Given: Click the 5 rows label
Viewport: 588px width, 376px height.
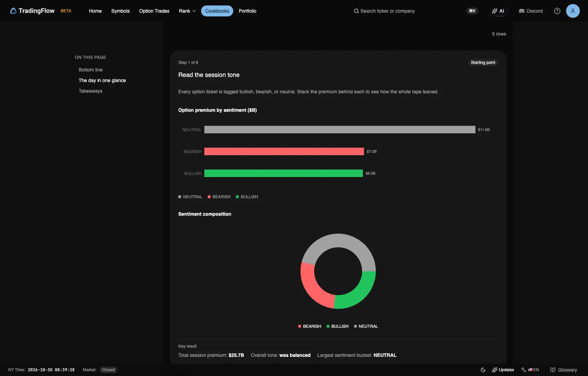Looking at the screenshot, I should 499,34.
